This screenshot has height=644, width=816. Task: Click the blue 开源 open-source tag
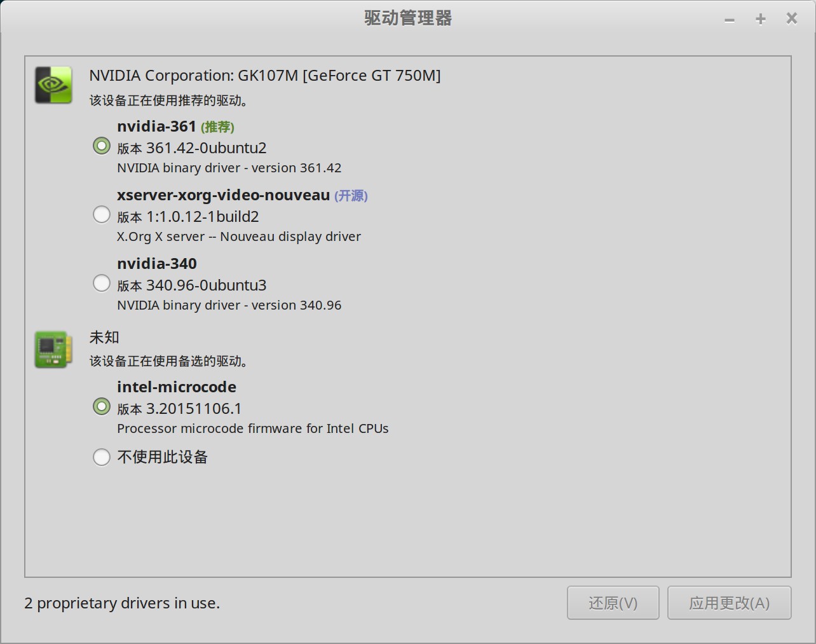tap(351, 196)
